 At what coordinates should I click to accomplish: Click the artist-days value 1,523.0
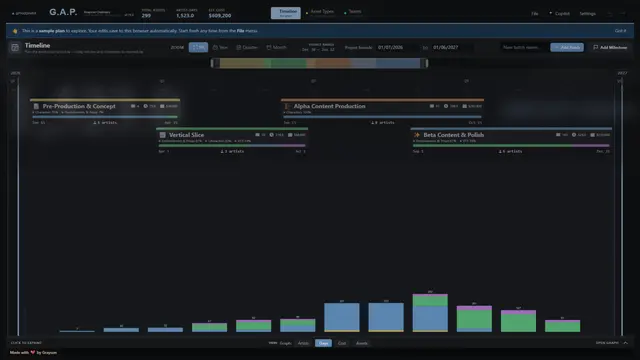[185, 16]
